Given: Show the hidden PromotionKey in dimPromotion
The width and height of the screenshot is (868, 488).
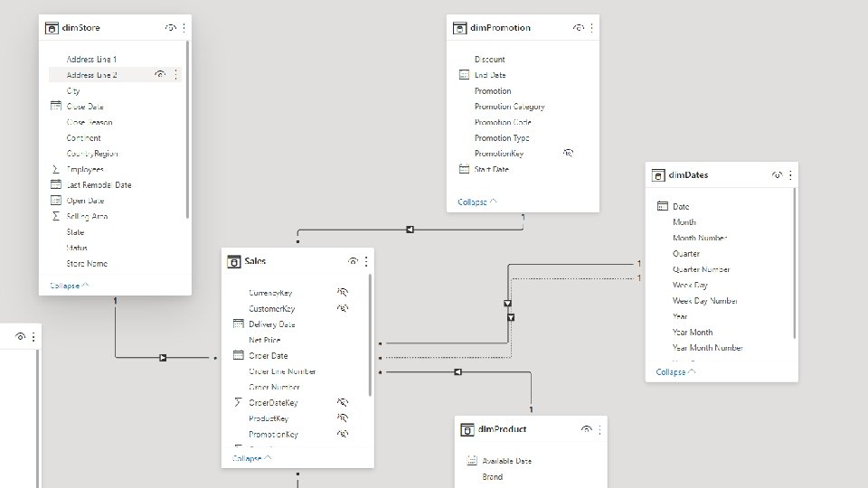Looking at the screenshot, I should coord(568,154).
